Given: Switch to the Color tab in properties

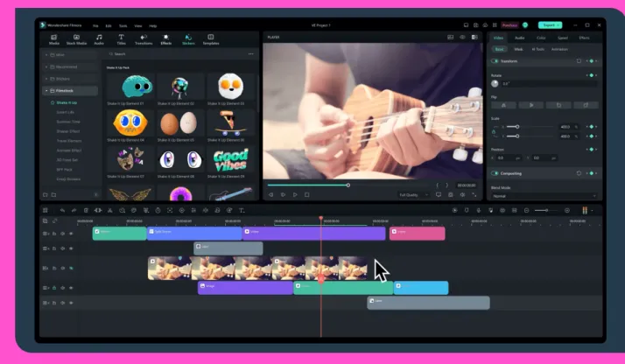Looking at the screenshot, I should [x=541, y=38].
